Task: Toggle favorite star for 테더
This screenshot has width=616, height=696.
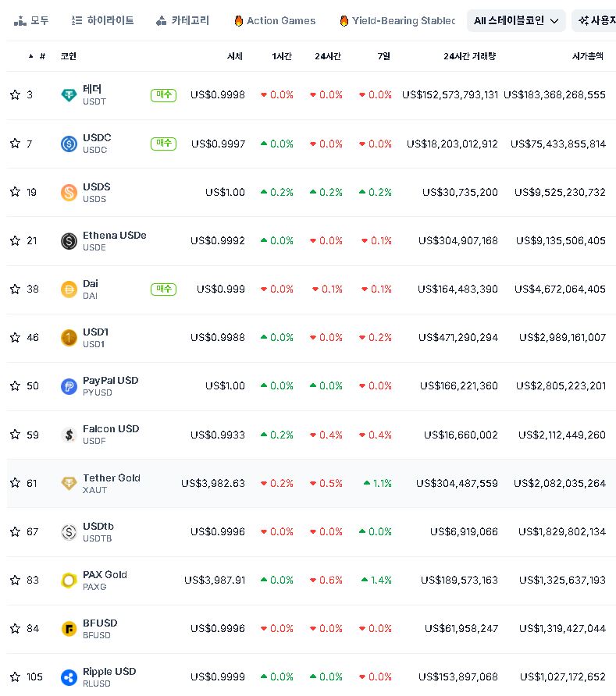Action: pos(15,95)
